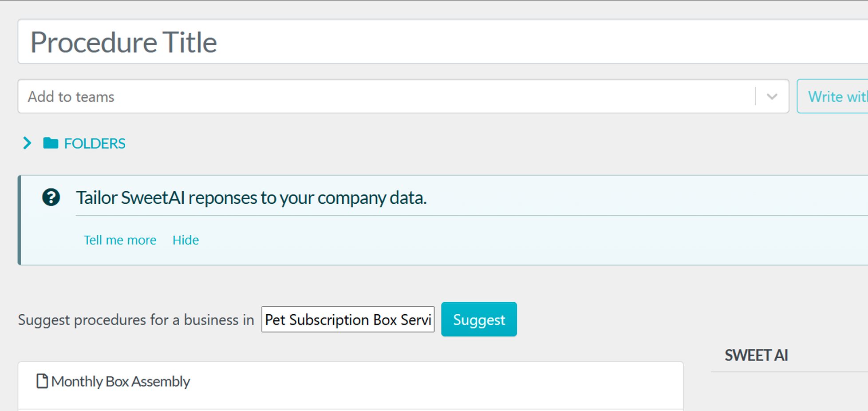This screenshot has height=411, width=868.
Task: Click the divider beside the teams dropdown arrow
Action: tap(755, 96)
